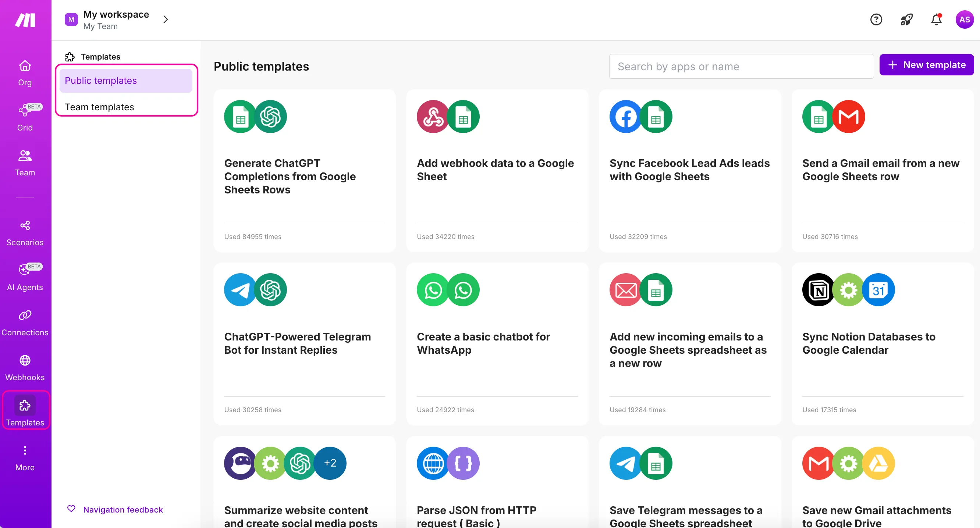
Task: Click the ChatGPT icon on the Generate ChatGPT Completions card
Action: pyautogui.click(x=270, y=117)
